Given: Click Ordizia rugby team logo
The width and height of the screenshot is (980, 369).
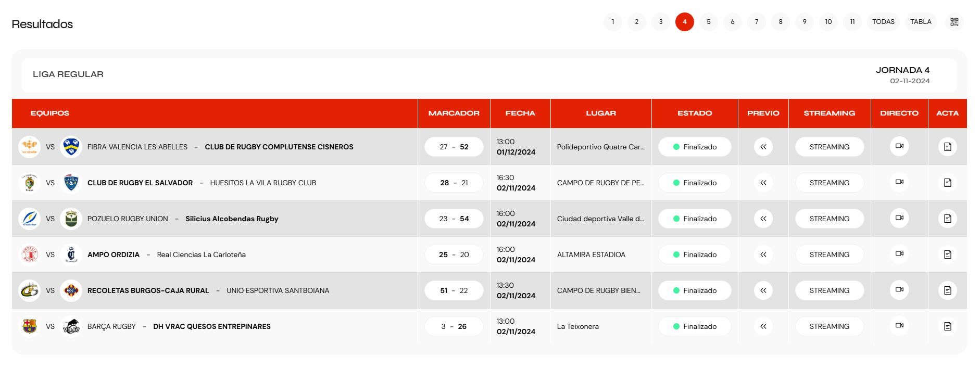Looking at the screenshot, I should 29,255.
